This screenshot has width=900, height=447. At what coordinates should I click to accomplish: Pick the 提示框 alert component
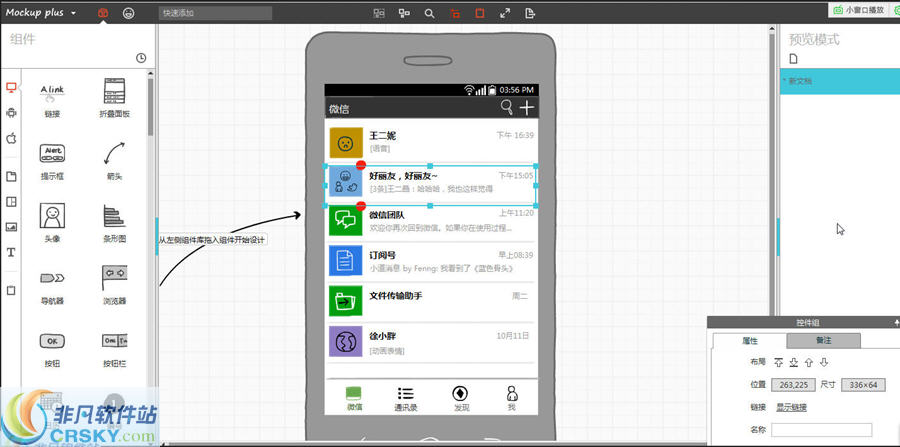click(52, 161)
